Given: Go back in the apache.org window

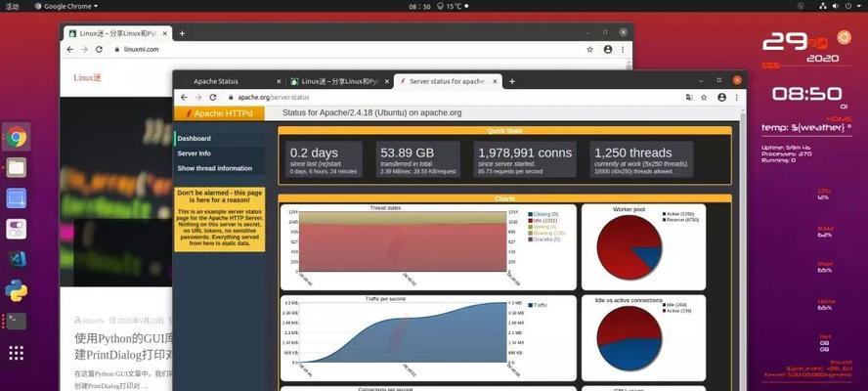Looking at the screenshot, I should click(x=185, y=97).
